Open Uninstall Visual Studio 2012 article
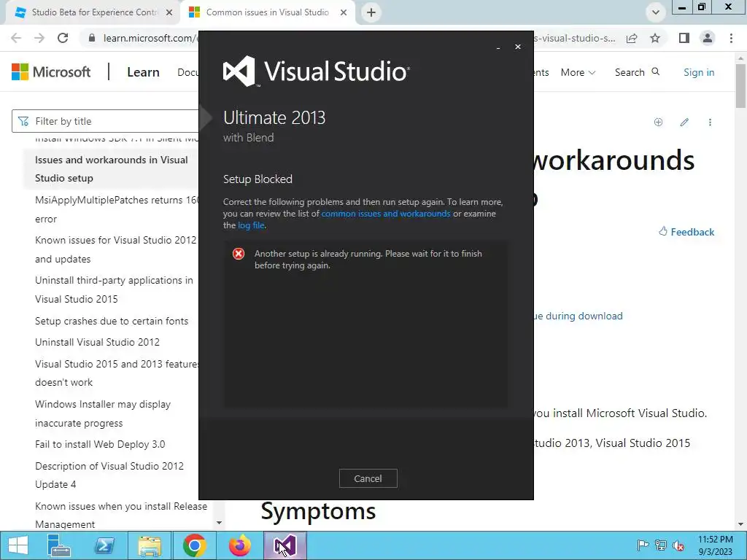The width and height of the screenshot is (747, 560). click(97, 342)
